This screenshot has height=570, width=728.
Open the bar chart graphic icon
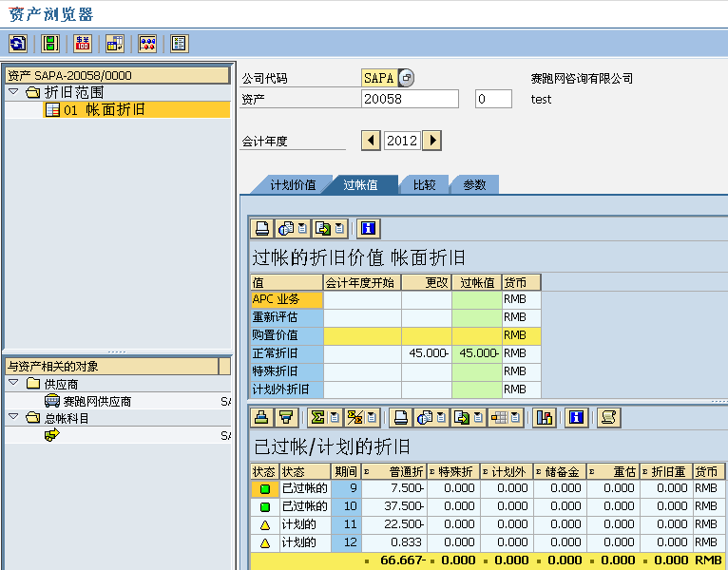pyautogui.click(x=545, y=418)
